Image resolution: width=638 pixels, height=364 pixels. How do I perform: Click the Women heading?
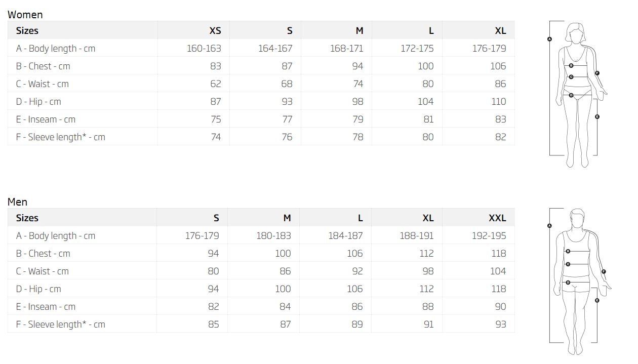point(25,15)
